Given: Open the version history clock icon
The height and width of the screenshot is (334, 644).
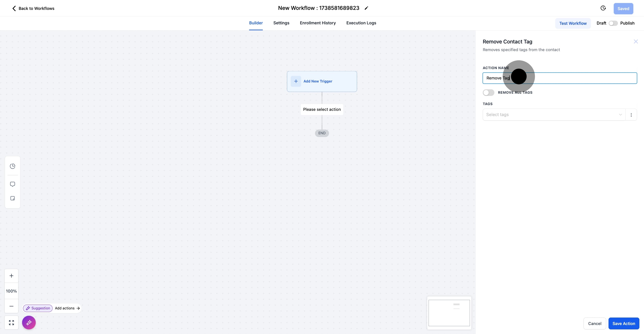Looking at the screenshot, I should pyautogui.click(x=603, y=8).
